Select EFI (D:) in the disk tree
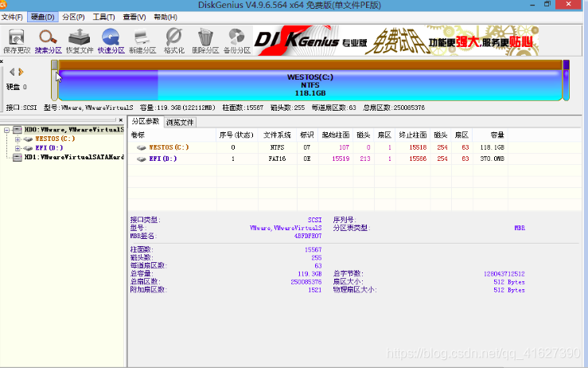The height and width of the screenshot is (368, 588). click(49, 147)
